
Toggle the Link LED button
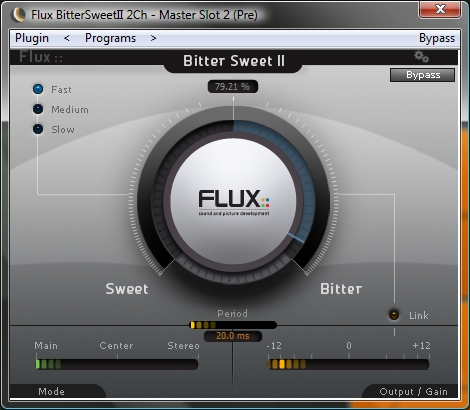[394, 315]
